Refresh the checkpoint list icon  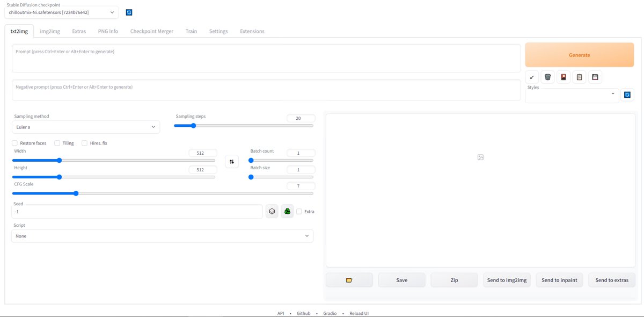[x=129, y=12]
